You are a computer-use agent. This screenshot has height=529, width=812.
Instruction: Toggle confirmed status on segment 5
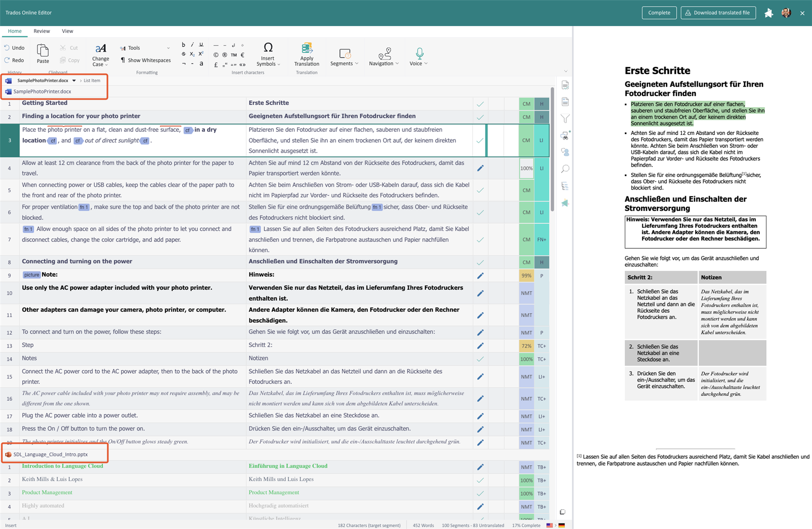[x=480, y=190]
